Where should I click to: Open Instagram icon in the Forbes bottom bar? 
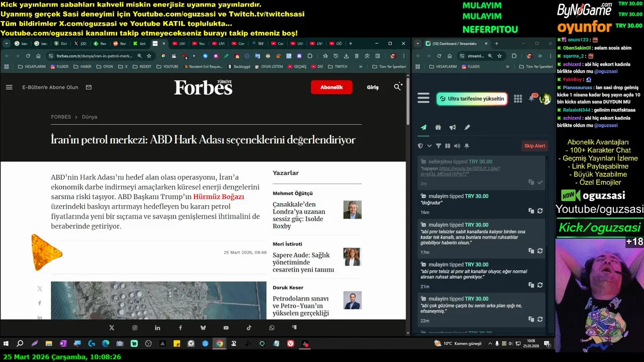(135, 328)
